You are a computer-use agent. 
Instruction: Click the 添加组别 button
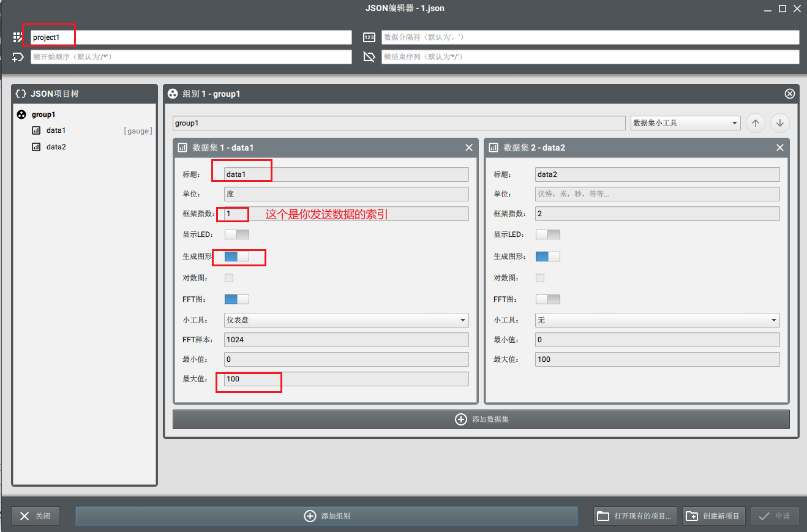pos(326,516)
